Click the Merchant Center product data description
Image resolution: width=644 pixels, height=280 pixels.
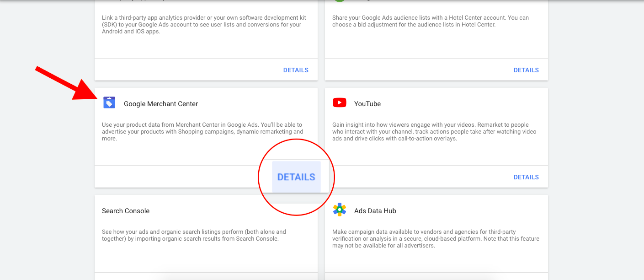202,131
